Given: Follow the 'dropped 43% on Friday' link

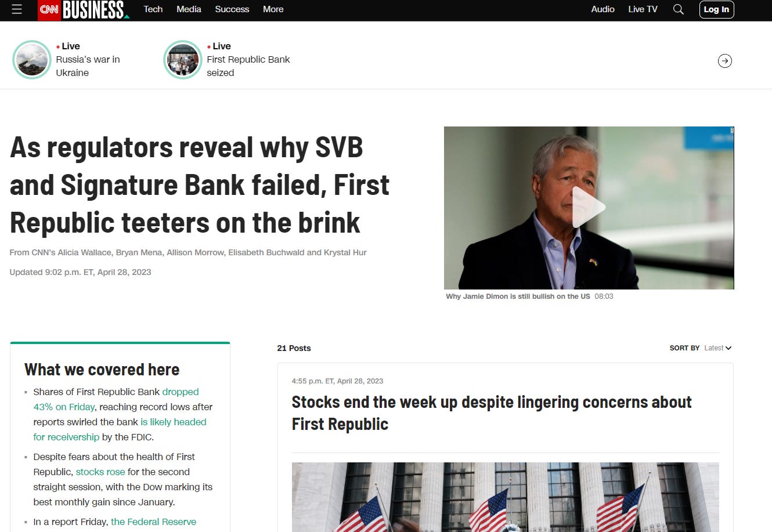Looking at the screenshot, I should coord(116,399).
